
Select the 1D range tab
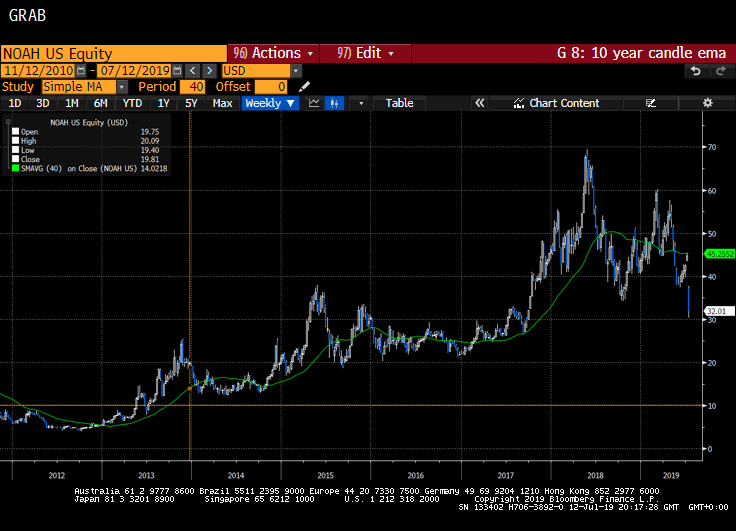[15, 103]
